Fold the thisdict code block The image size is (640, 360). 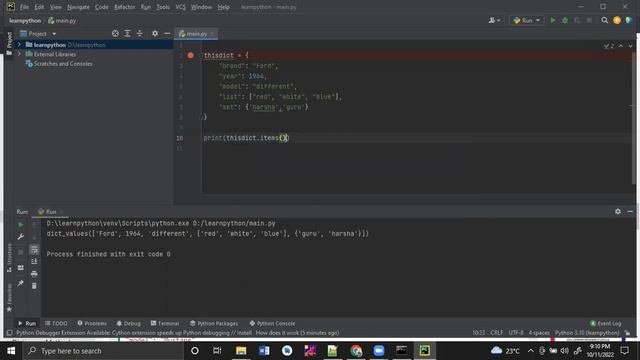tap(201, 55)
